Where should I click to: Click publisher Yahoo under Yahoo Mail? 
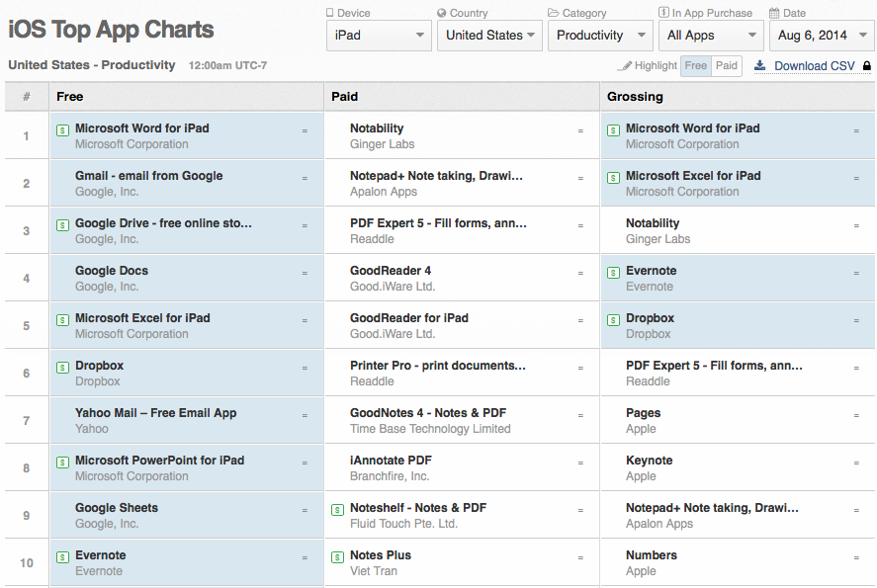tap(92, 429)
